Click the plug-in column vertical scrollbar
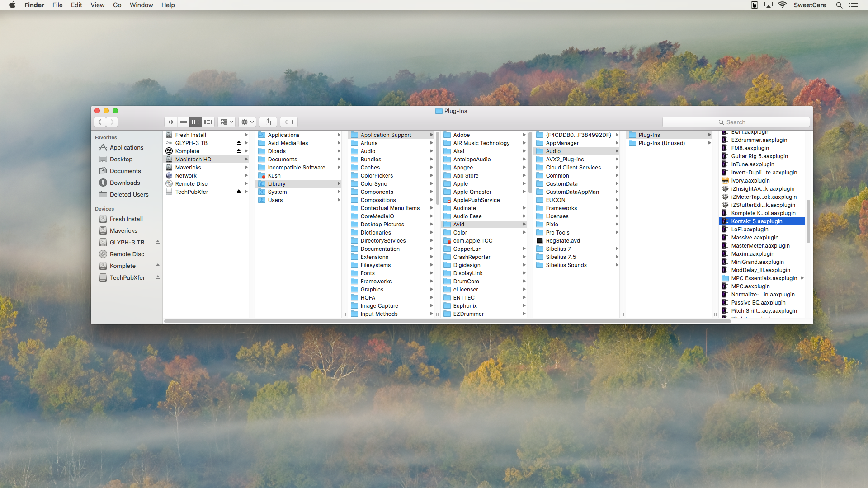The width and height of the screenshot is (868, 488). 808,221
